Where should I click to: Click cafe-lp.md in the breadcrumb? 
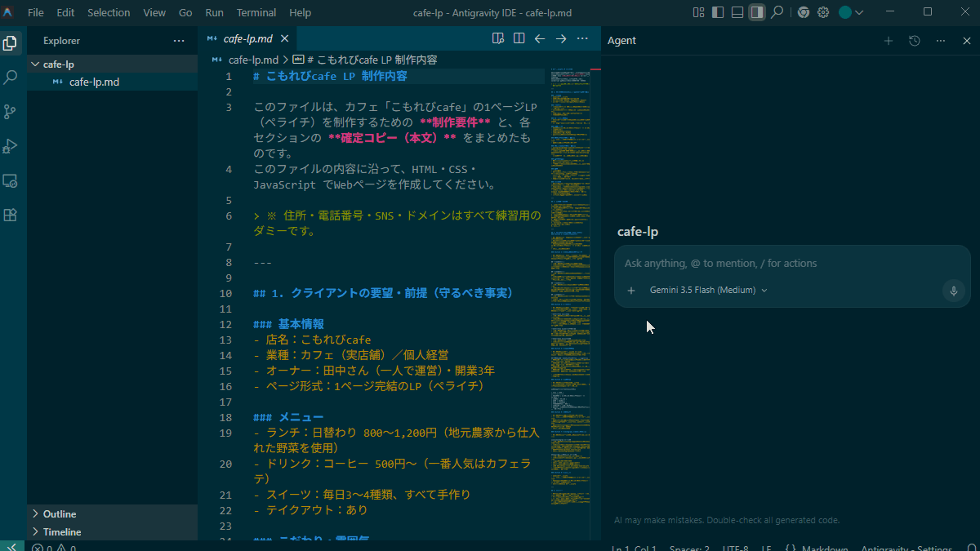pos(253,60)
